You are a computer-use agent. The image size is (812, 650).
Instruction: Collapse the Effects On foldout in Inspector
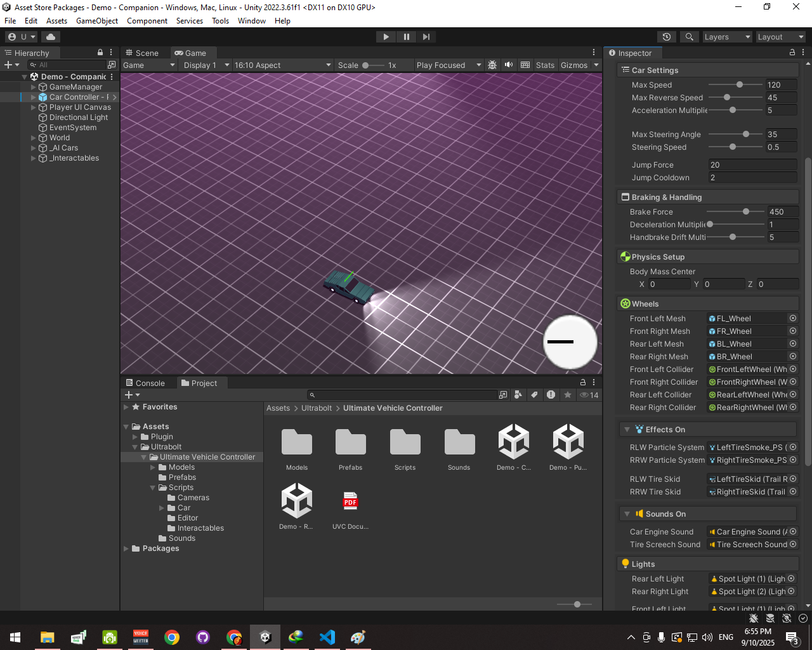click(627, 430)
